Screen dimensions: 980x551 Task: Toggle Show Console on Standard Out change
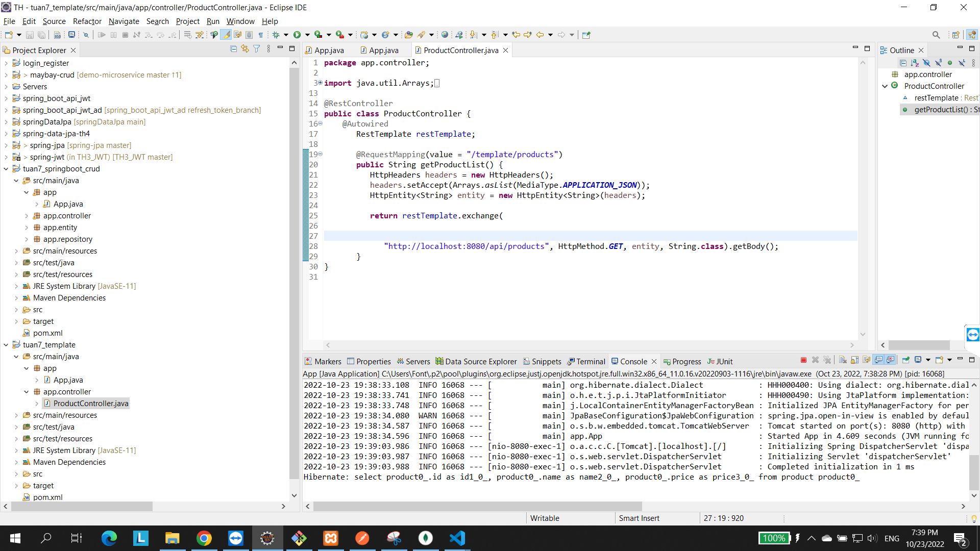tap(878, 360)
